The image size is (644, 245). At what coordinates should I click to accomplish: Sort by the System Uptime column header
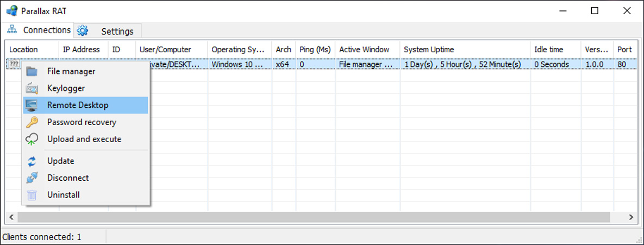465,50
